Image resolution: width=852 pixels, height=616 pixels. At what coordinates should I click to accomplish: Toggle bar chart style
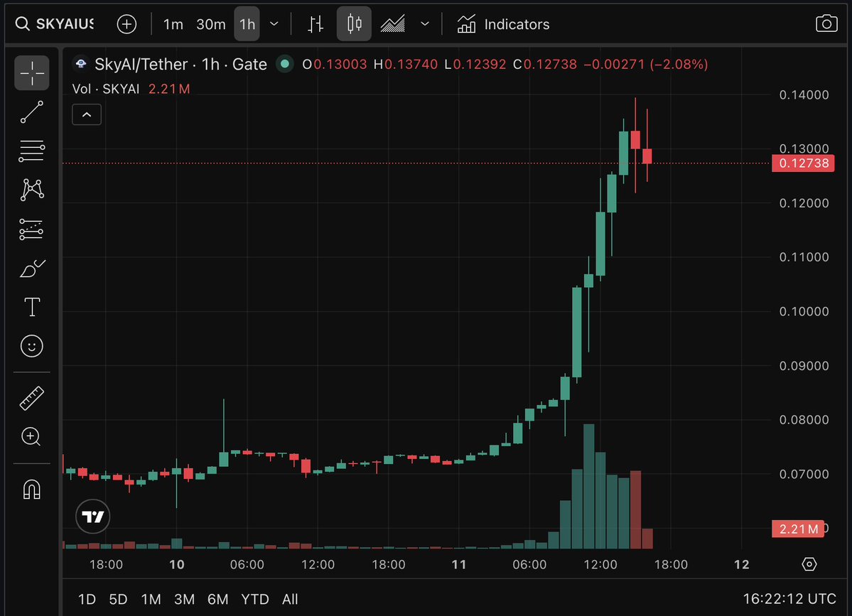point(316,24)
